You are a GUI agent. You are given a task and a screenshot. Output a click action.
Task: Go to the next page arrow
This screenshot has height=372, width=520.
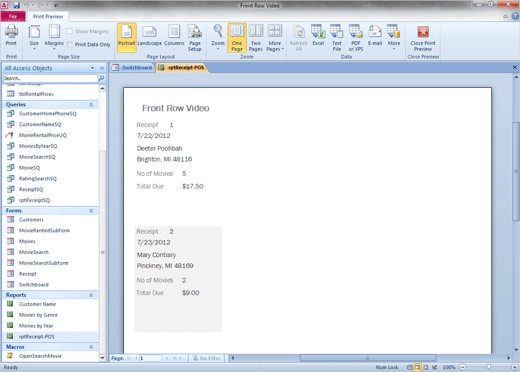167,358
